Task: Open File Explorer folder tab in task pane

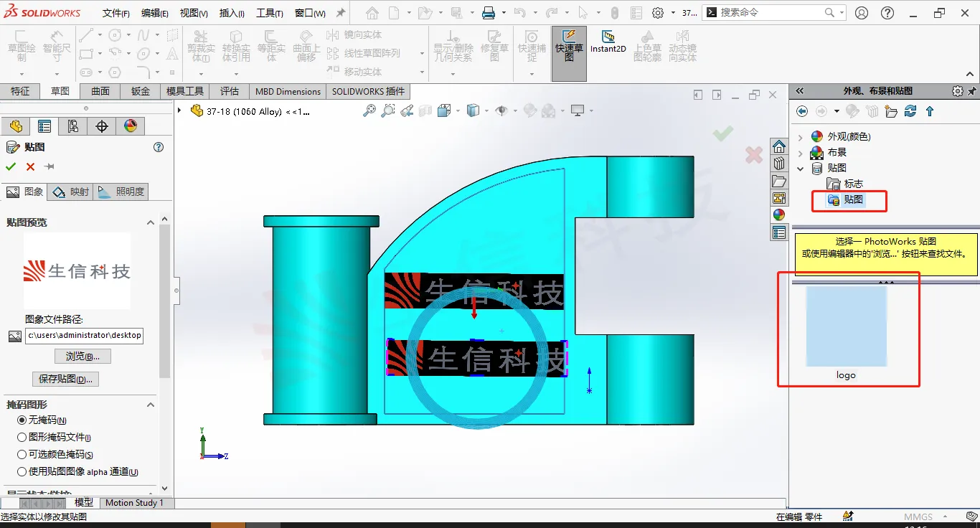Action: click(779, 181)
